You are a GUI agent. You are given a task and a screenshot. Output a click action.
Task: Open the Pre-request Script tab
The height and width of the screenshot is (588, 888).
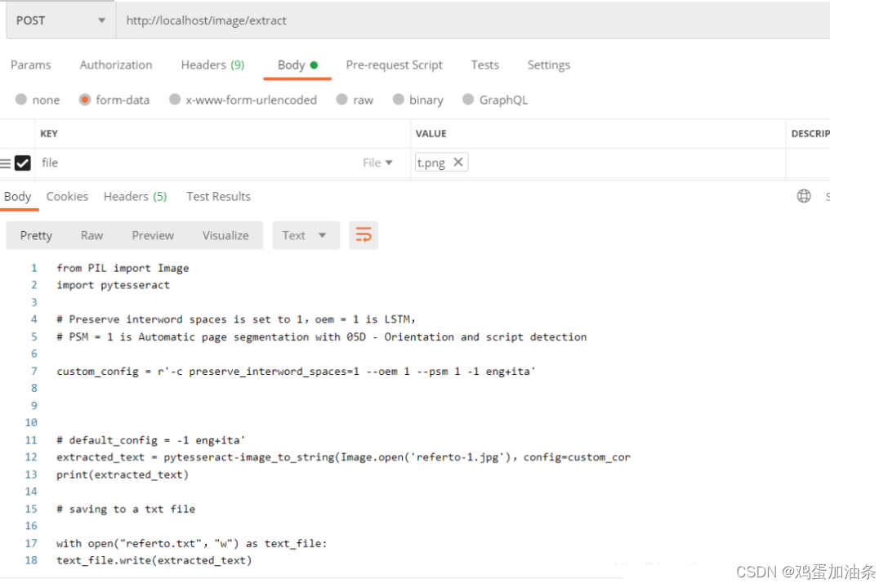tap(394, 65)
